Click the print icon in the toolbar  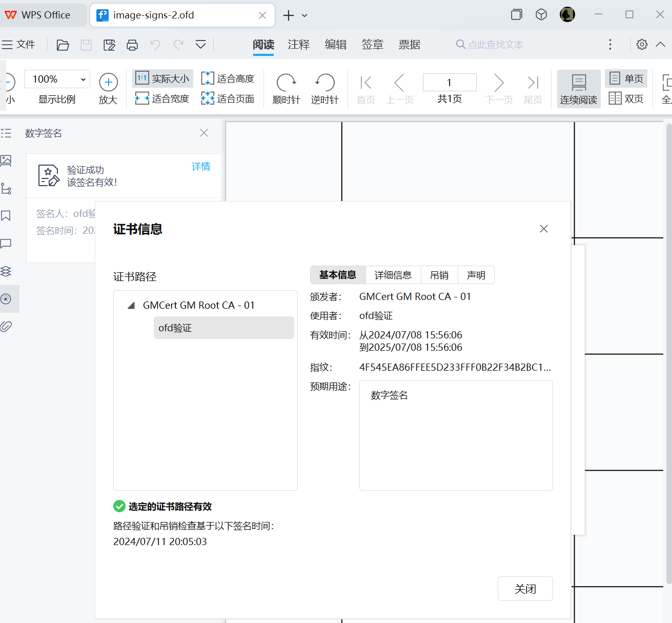pos(132,45)
